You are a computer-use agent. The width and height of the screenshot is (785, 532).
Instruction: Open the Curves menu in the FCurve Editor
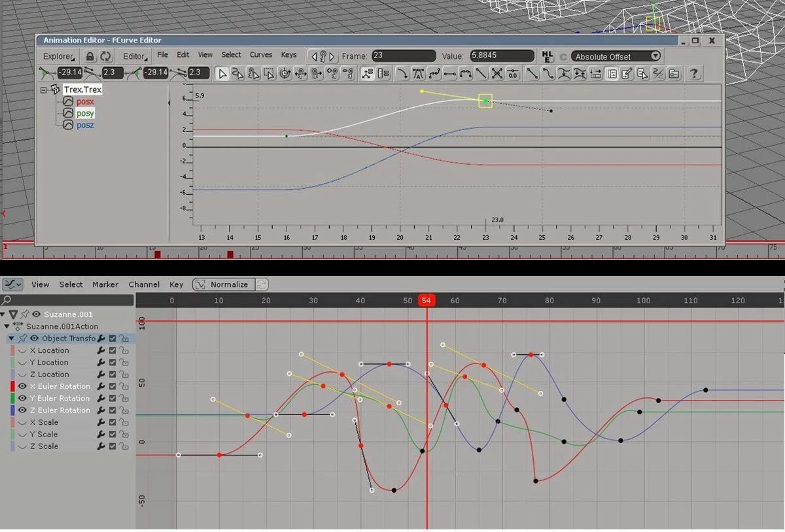click(261, 55)
